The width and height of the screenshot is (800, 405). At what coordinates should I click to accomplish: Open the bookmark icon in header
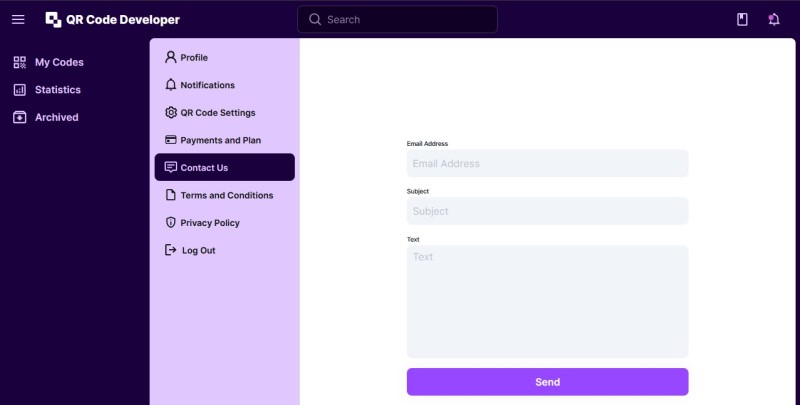click(x=742, y=19)
